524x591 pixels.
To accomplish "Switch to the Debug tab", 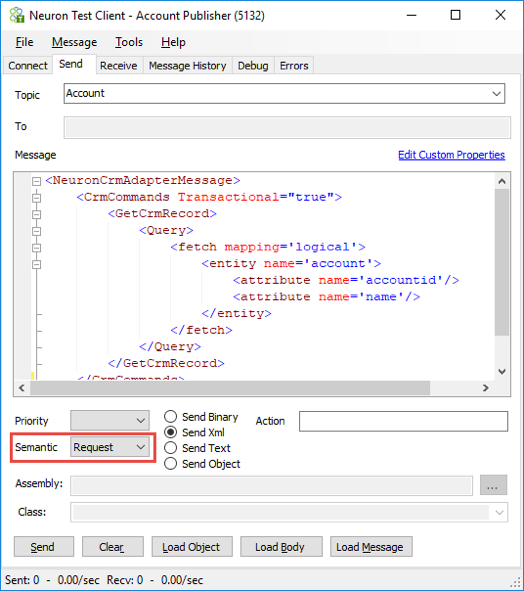I will point(253,66).
